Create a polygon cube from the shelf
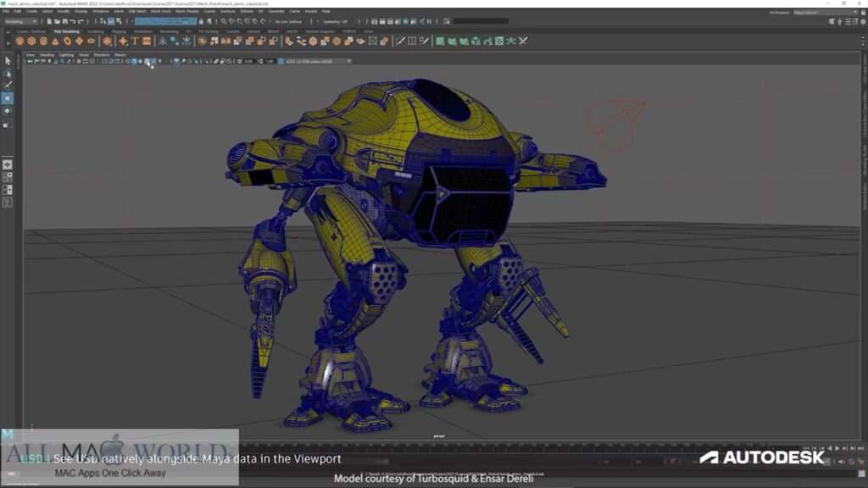The image size is (868, 488). tap(31, 41)
